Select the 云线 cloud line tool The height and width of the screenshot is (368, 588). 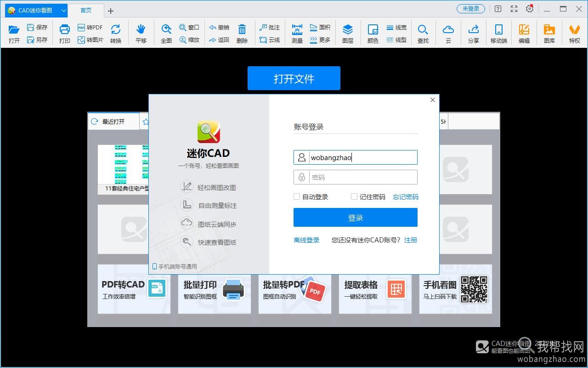coord(270,40)
